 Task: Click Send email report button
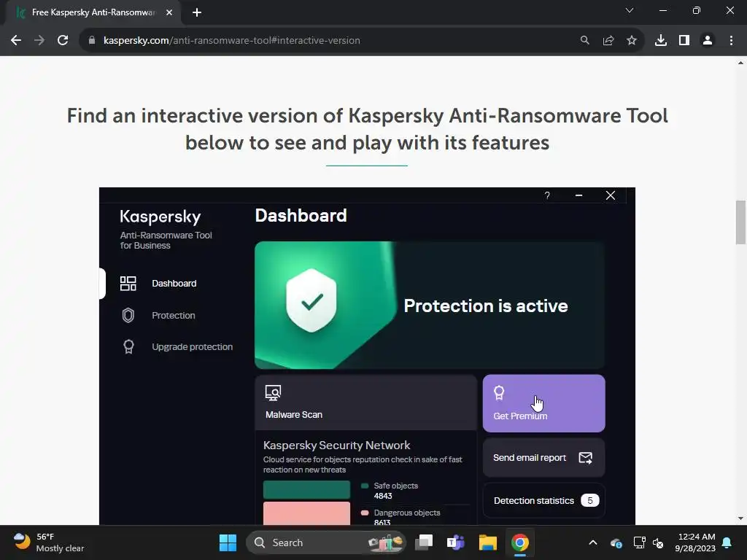(x=543, y=458)
